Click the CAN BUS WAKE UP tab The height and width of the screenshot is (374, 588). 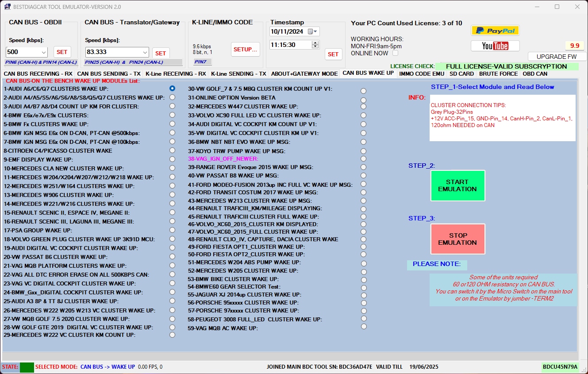point(368,73)
